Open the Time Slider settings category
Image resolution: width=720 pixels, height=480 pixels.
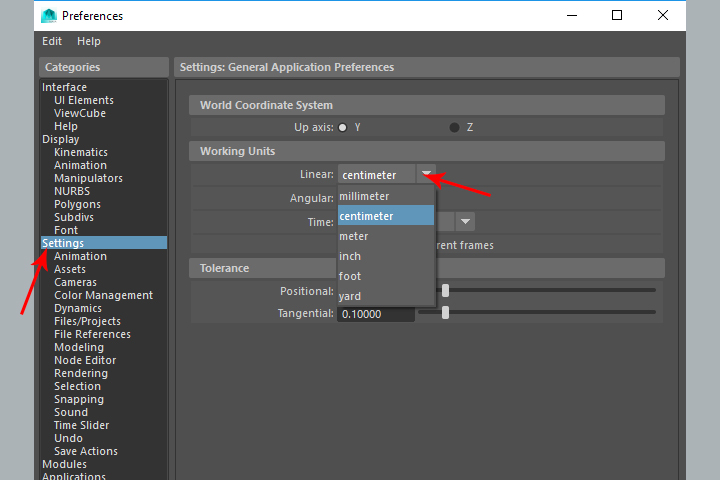tap(81, 425)
